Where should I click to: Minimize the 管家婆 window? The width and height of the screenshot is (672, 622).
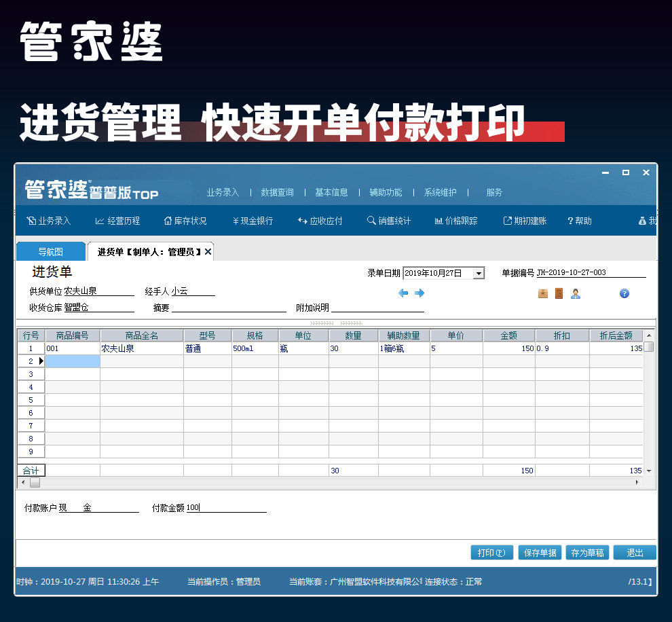605,172
